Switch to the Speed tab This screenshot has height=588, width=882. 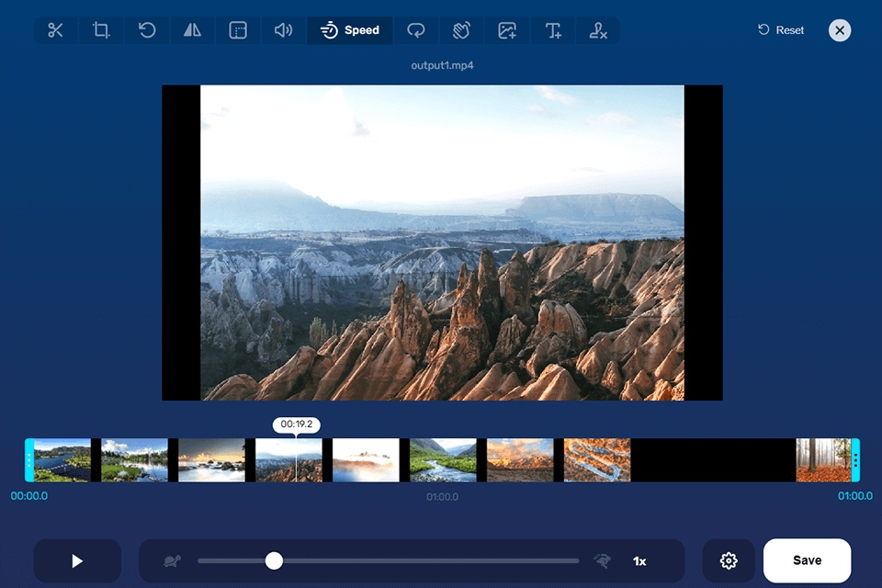350,30
